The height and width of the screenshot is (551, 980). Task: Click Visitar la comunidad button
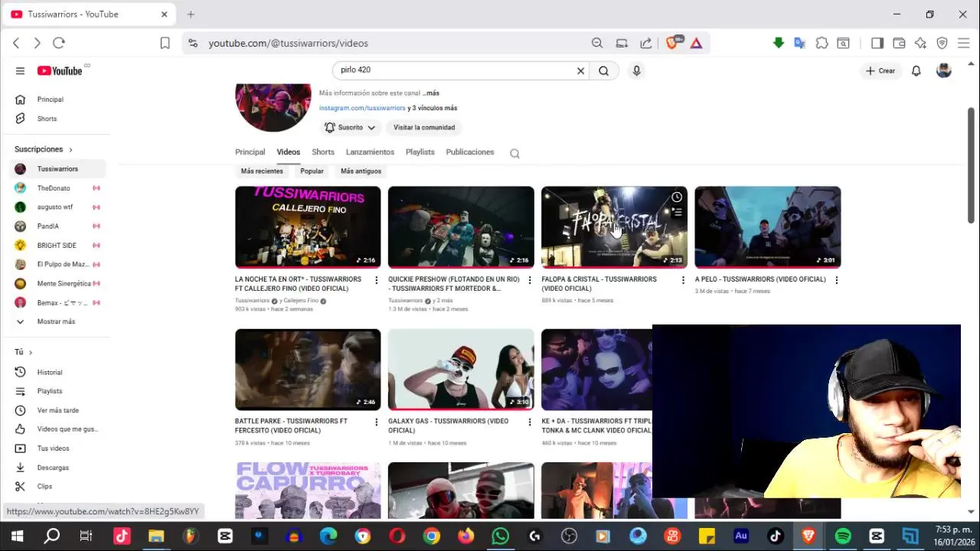pos(424,127)
